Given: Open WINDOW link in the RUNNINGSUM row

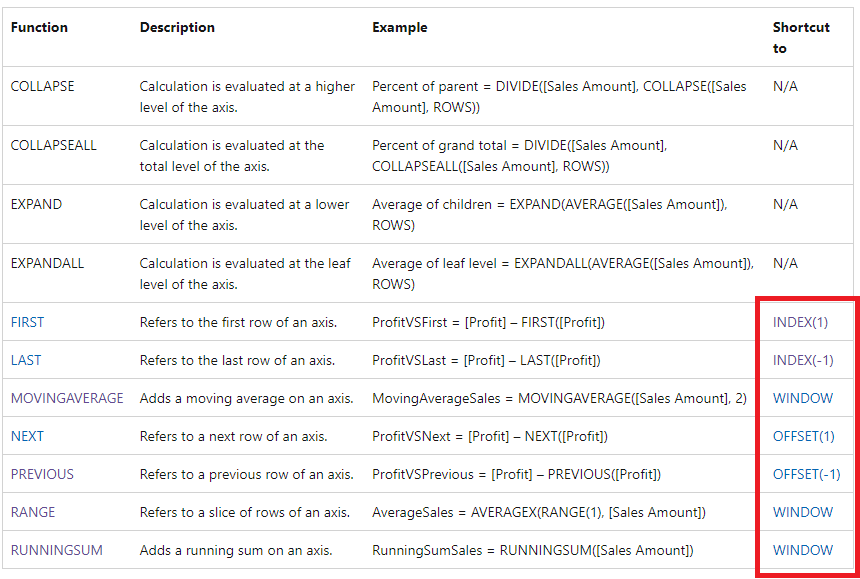Looking at the screenshot, I should [802, 550].
